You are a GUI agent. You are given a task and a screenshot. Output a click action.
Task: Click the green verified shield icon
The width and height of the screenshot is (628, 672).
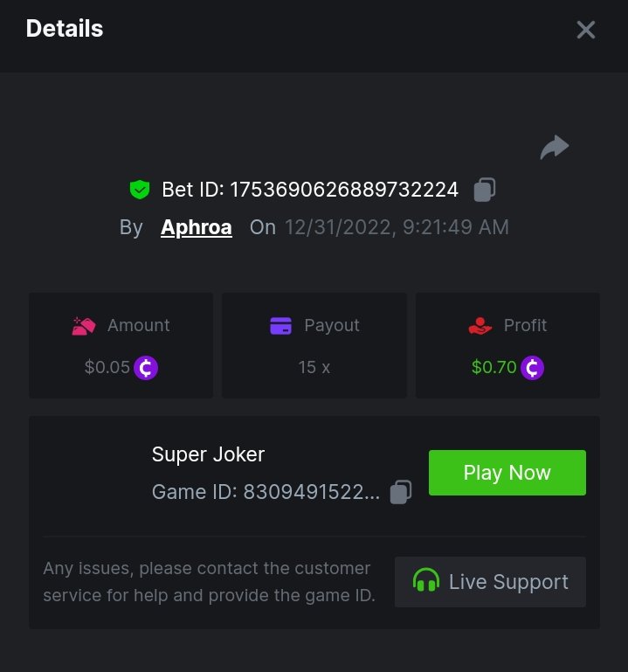click(139, 189)
